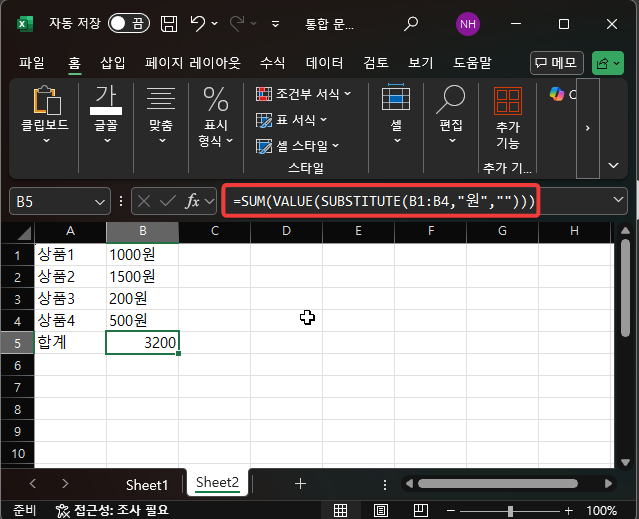
Task: Show more ribbon commands with right chevron
Action: pyautogui.click(x=588, y=128)
